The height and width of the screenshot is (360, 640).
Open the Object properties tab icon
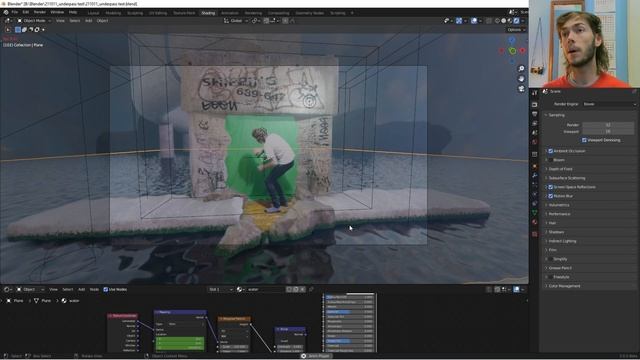coord(535,167)
